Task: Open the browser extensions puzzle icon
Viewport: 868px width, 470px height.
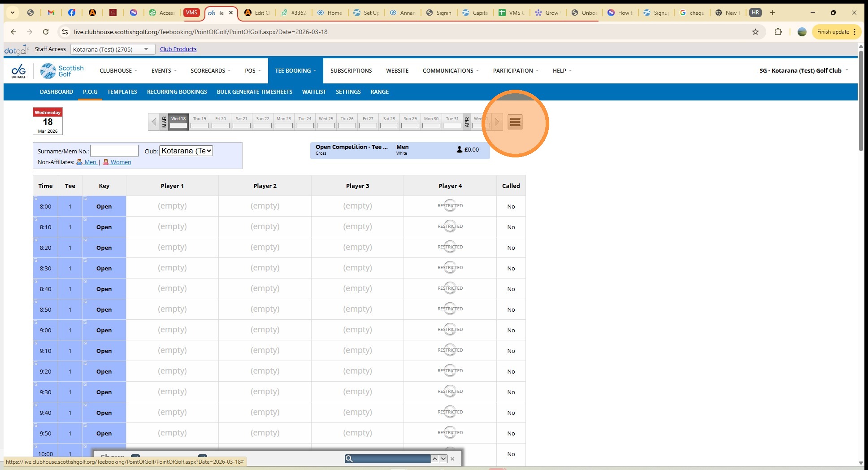Action: point(778,32)
